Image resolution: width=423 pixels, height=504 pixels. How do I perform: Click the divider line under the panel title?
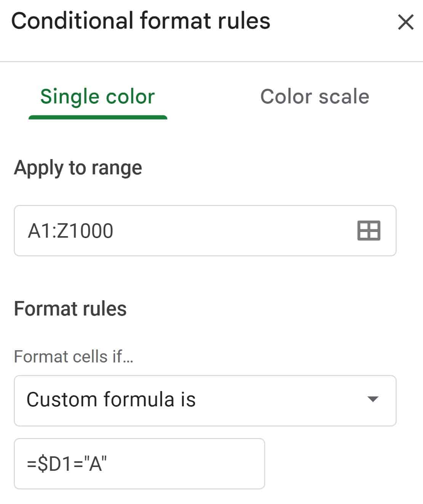(x=211, y=61)
